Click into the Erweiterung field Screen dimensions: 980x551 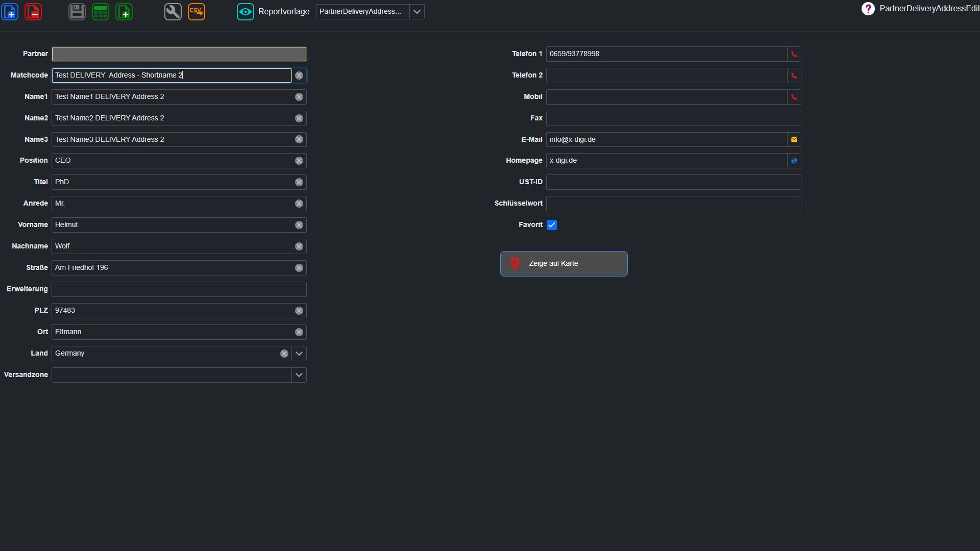pyautogui.click(x=179, y=289)
